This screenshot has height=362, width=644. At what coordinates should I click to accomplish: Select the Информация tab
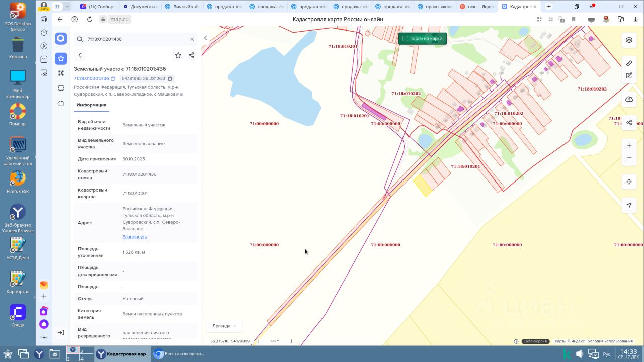tap(91, 105)
